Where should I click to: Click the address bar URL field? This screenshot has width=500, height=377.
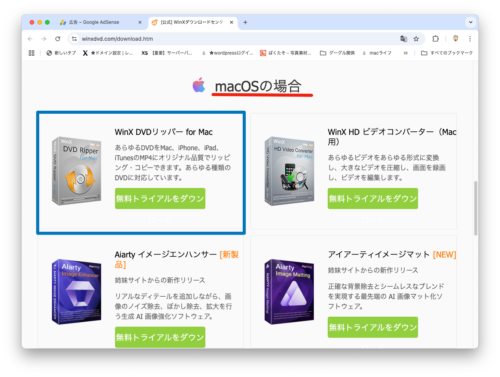(233, 39)
